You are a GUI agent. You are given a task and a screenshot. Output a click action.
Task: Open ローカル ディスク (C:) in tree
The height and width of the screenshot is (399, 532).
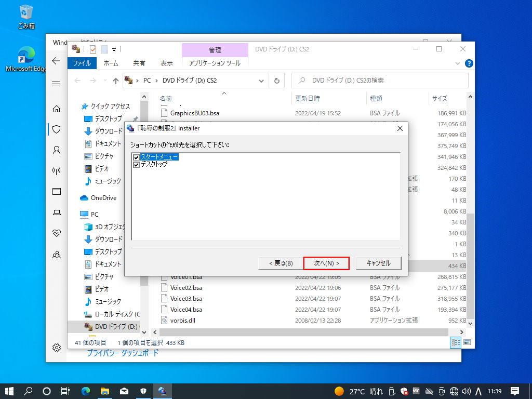tap(117, 314)
